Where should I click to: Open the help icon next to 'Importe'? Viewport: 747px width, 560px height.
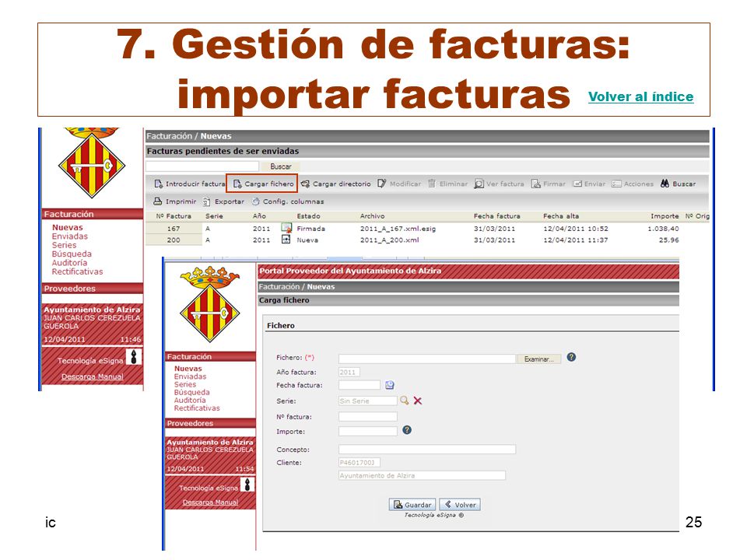pos(407,430)
